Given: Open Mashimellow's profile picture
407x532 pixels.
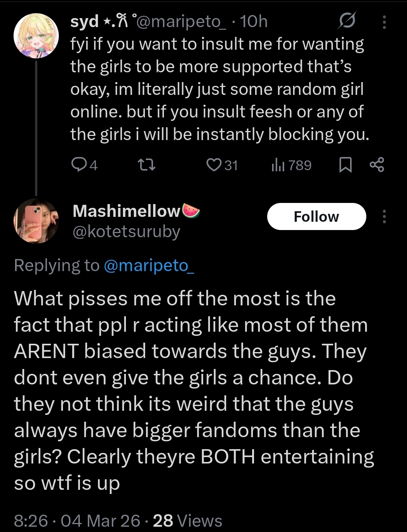Looking at the screenshot, I should pos(36,221).
